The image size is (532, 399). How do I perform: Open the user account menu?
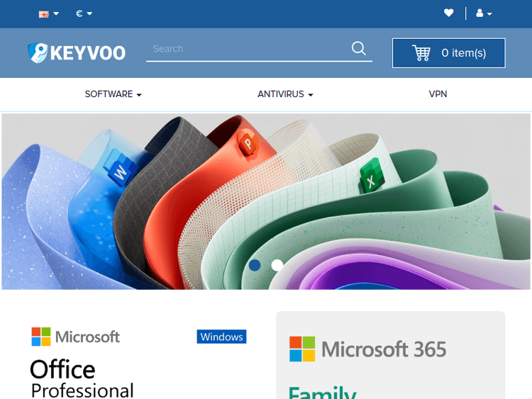point(484,13)
